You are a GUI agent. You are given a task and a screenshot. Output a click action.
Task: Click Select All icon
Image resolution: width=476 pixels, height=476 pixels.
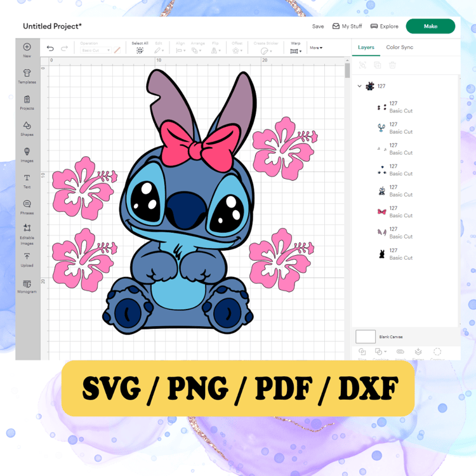[140, 50]
